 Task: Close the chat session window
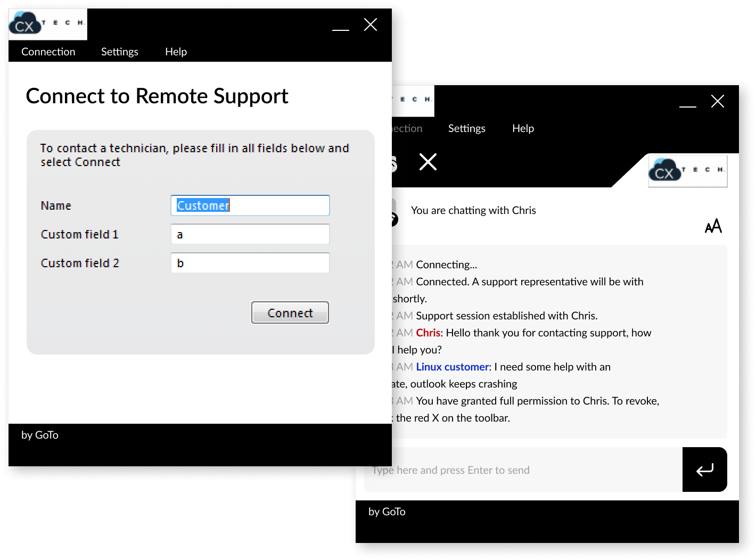(718, 101)
